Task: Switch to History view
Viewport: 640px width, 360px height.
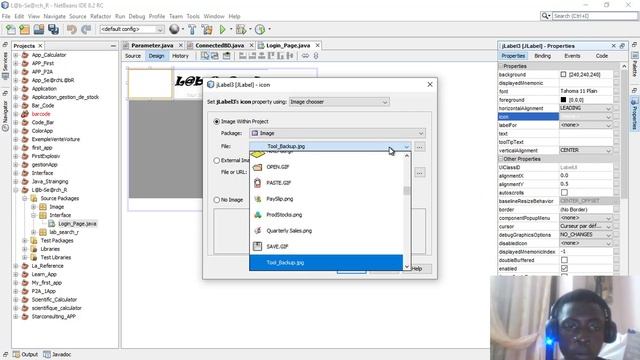Action: click(x=180, y=56)
